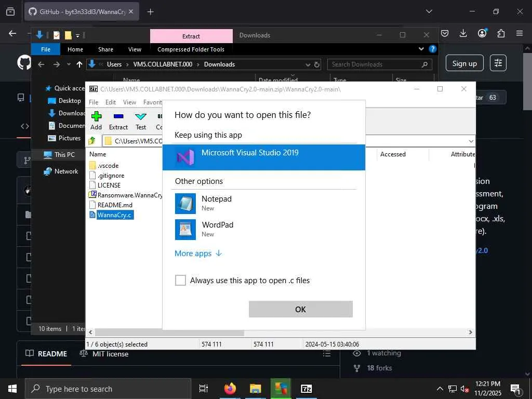Open a new Firefox tab
This screenshot has width=532, height=399.
coord(150,12)
